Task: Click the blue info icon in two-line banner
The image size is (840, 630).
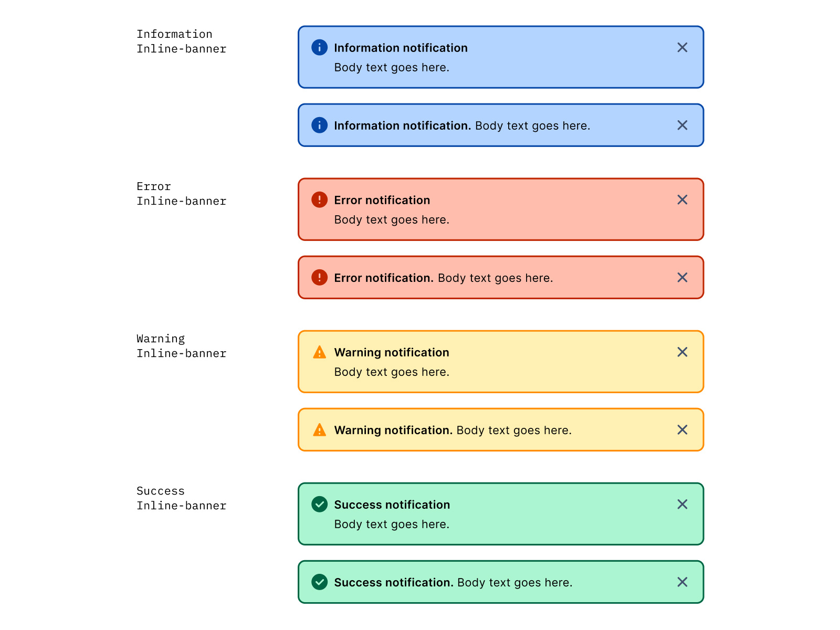Action: (x=319, y=48)
